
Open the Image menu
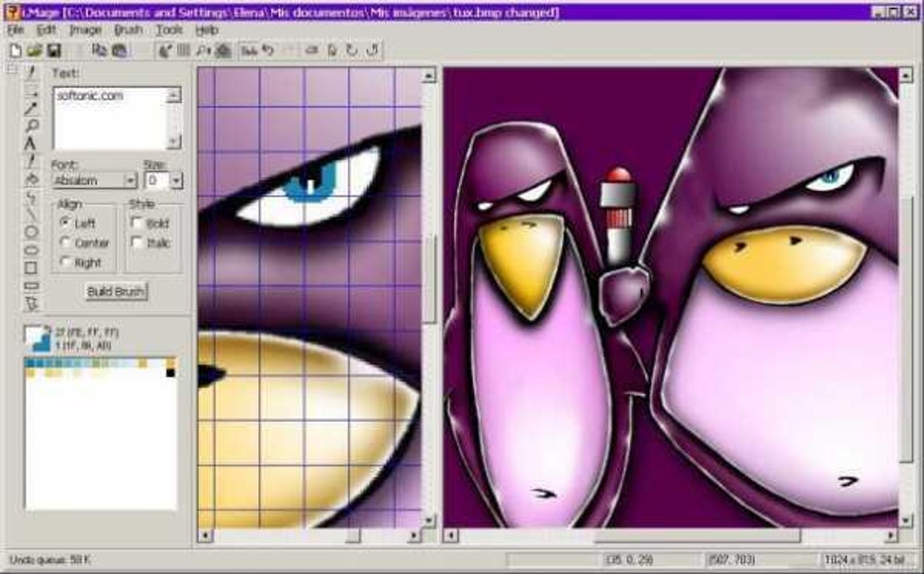pos(85,30)
